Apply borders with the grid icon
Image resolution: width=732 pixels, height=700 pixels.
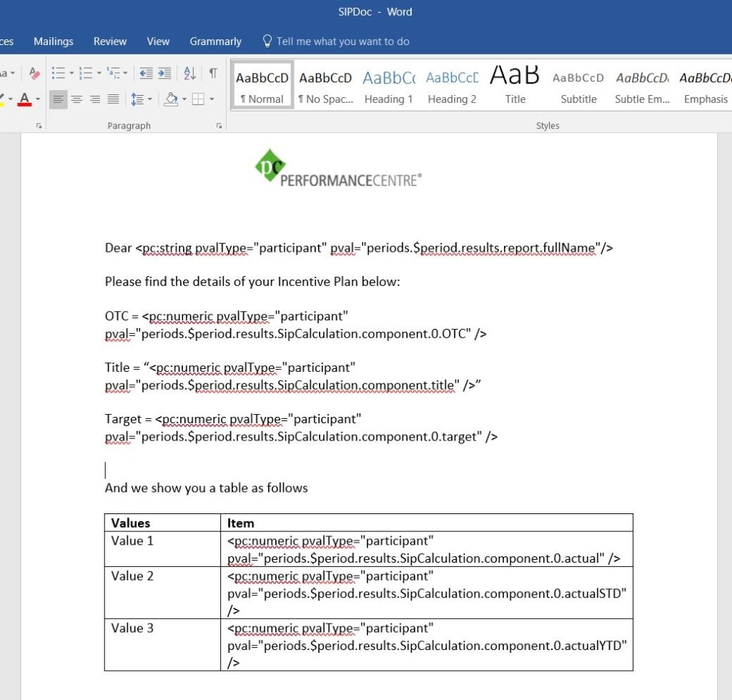click(198, 99)
